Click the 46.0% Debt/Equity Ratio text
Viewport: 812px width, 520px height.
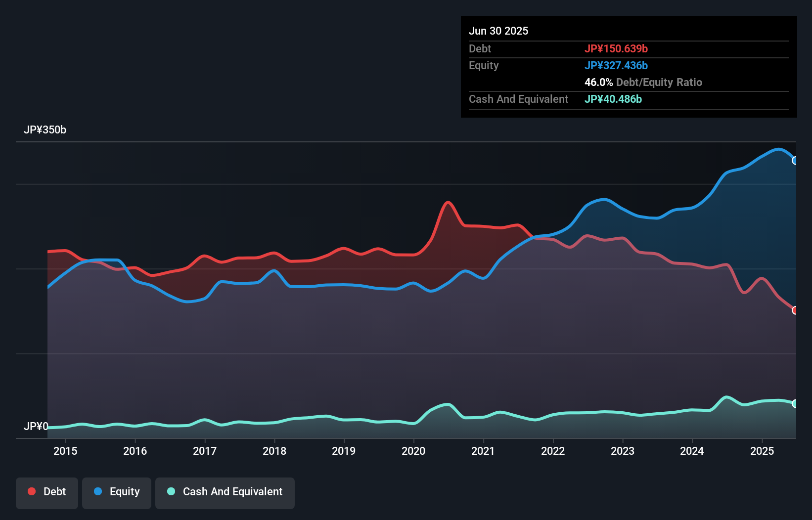pos(643,82)
